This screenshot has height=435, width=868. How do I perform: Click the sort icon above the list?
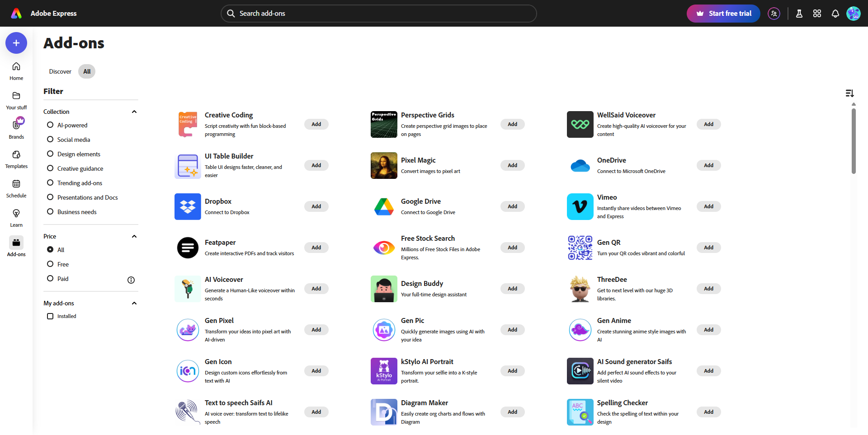coord(849,93)
